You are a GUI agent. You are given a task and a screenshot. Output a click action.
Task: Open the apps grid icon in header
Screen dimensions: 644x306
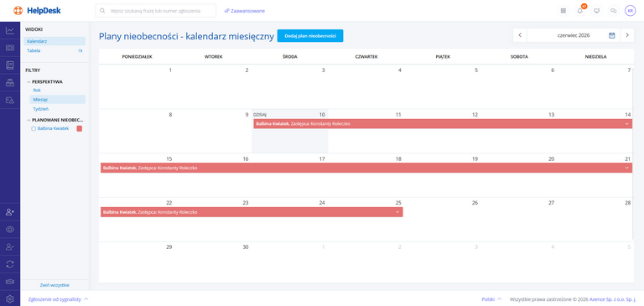(563, 11)
